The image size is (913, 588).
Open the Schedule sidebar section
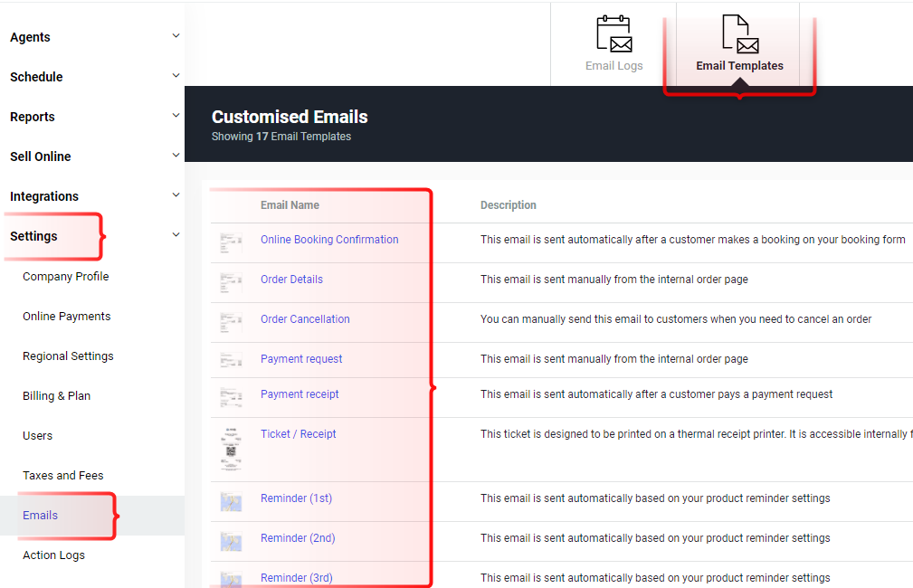click(36, 77)
